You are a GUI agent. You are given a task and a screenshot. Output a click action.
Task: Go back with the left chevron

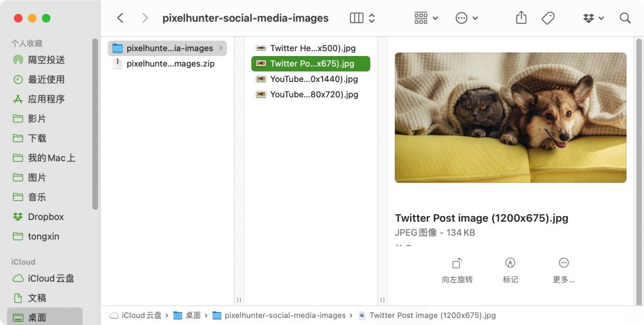[x=120, y=18]
